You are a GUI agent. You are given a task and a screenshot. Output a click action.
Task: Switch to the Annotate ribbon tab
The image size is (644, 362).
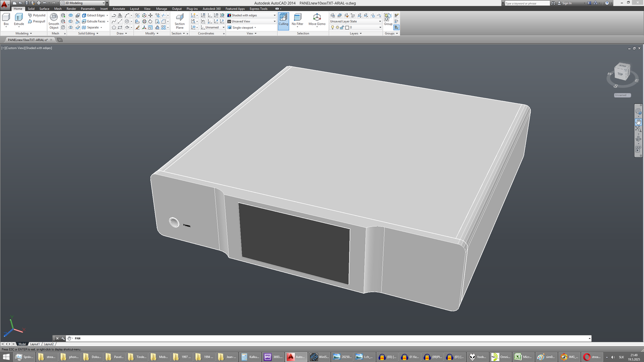click(119, 9)
